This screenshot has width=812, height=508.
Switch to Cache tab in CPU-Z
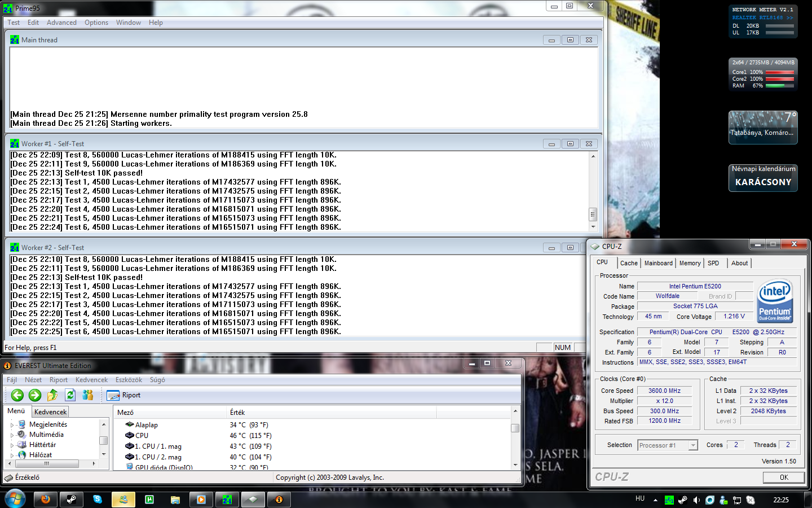(629, 263)
